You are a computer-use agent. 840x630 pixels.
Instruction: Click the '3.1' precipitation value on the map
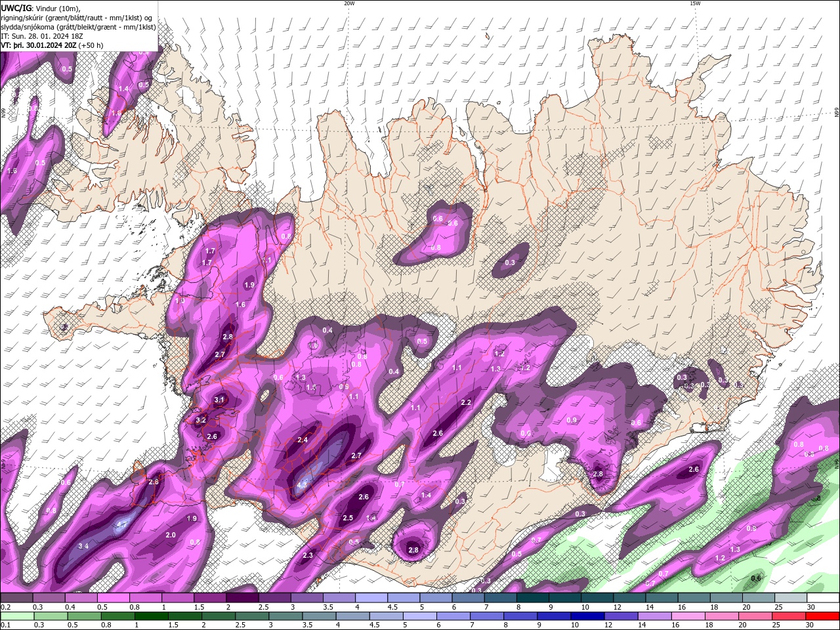[219, 400]
